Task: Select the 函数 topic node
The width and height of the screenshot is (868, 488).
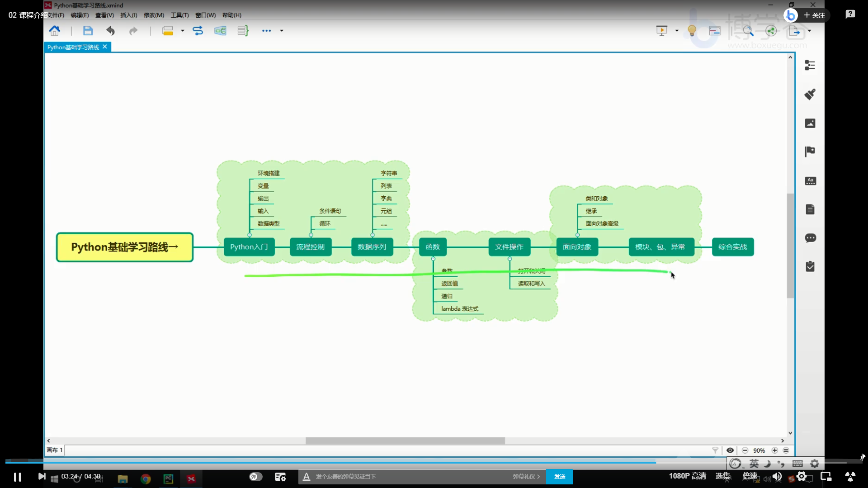Action: point(433,247)
